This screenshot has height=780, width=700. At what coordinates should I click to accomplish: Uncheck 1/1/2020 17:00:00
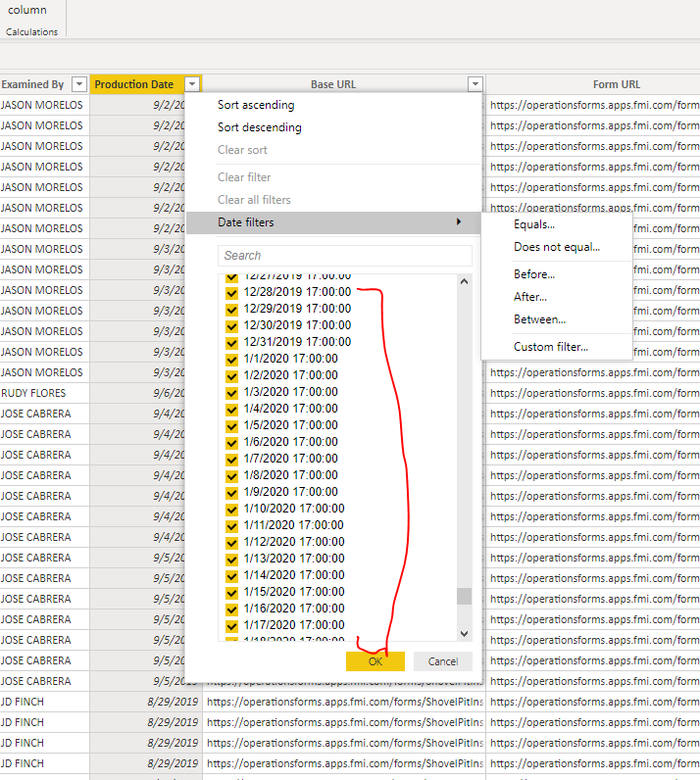point(231,360)
